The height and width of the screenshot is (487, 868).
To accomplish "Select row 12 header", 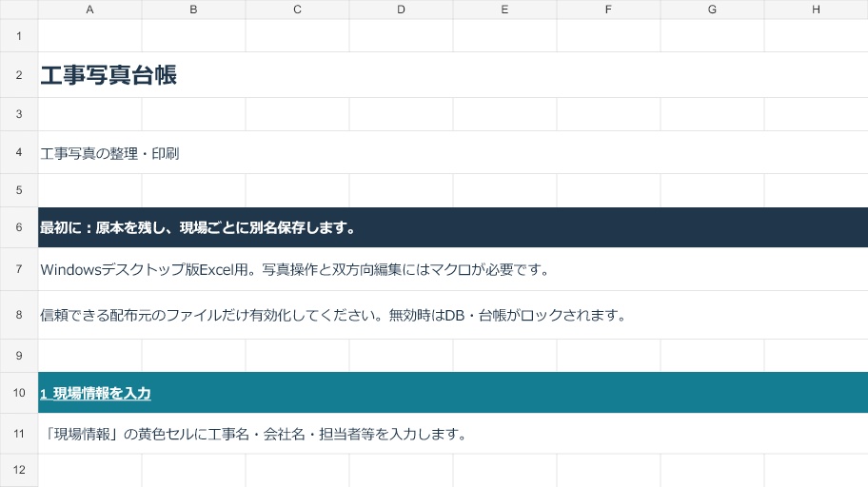I will coord(19,470).
